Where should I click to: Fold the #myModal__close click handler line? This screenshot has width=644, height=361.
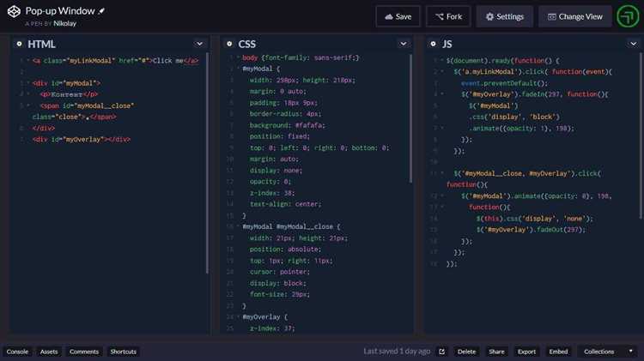tap(442, 173)
